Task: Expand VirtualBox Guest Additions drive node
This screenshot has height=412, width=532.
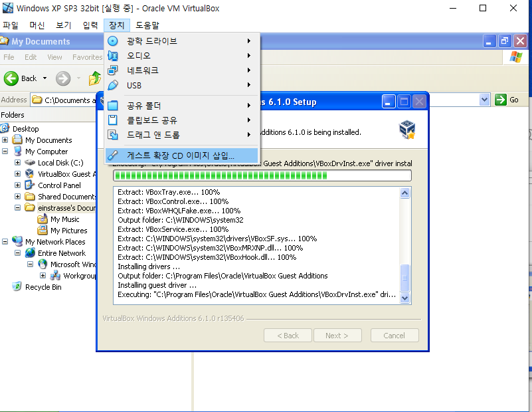Action: coord(18,173)
